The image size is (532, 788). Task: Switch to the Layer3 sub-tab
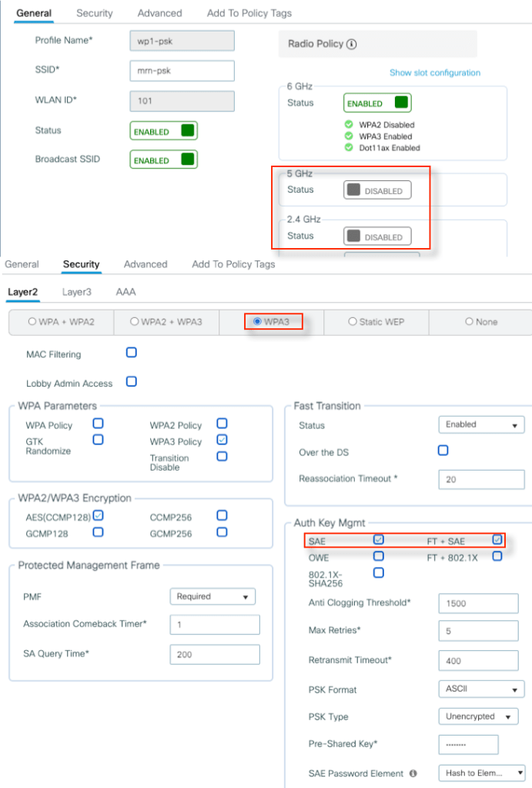coord(76,293)
